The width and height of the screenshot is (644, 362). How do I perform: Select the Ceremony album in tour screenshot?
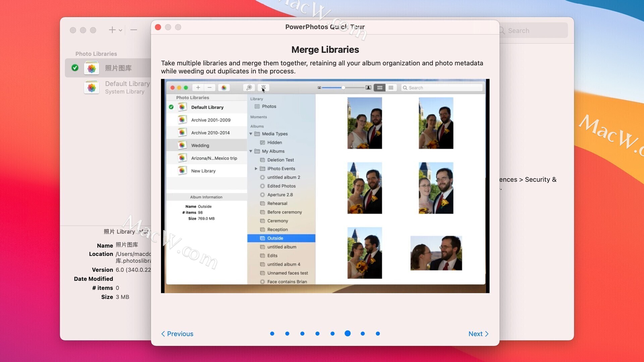coord(281,221)
